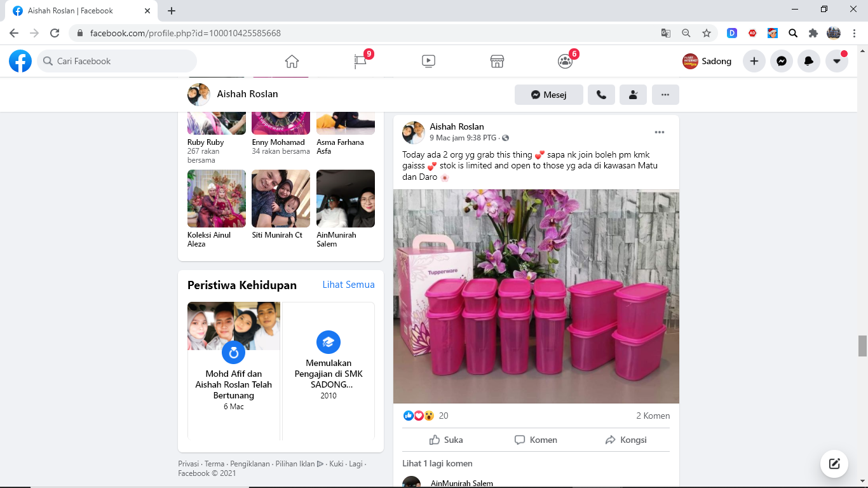The image size is (868, 488).
Task: Open the account dropdown arrow menu
Action: coord(837,62)
